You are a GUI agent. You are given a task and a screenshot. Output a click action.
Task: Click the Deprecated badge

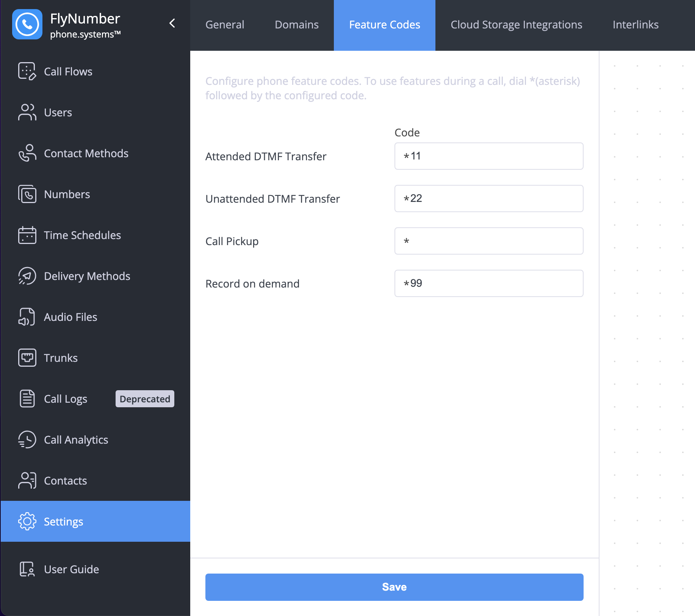pyautogui.click(x=145, y=399)
